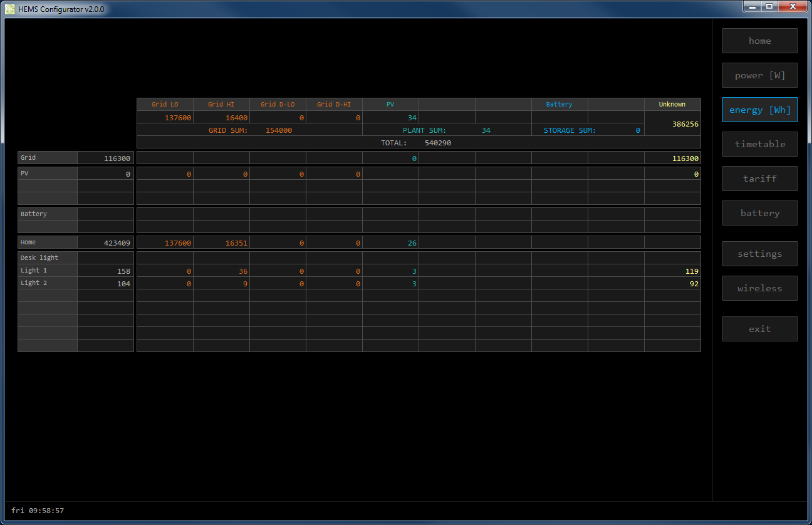
Task: Click the Grid HI column header
Action: [221, 105]
